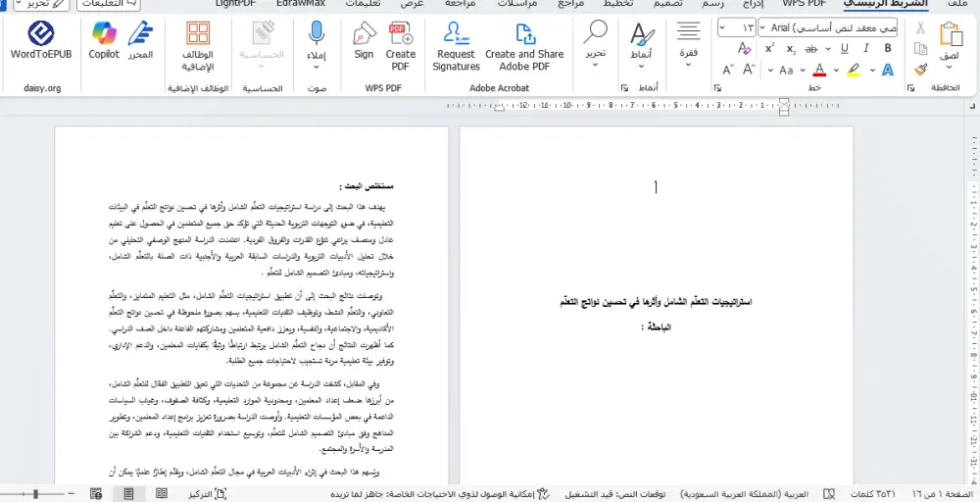The height and width of the screenshot is (502, 980).
Task: Click WPS Create PDF icon
Action: pos(400,46)
